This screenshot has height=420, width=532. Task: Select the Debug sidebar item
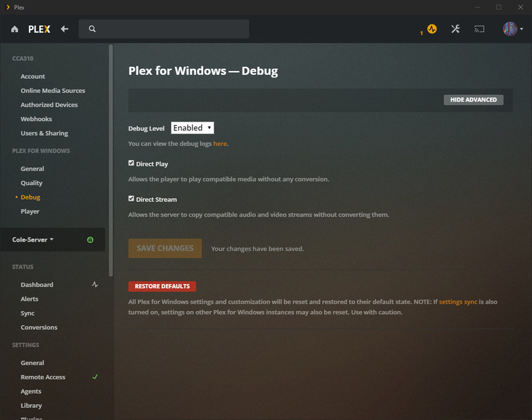click(30, 197)
